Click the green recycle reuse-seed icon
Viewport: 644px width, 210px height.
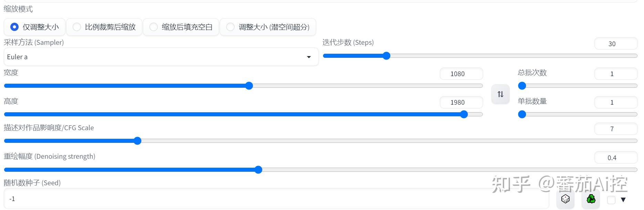point(591,199)
